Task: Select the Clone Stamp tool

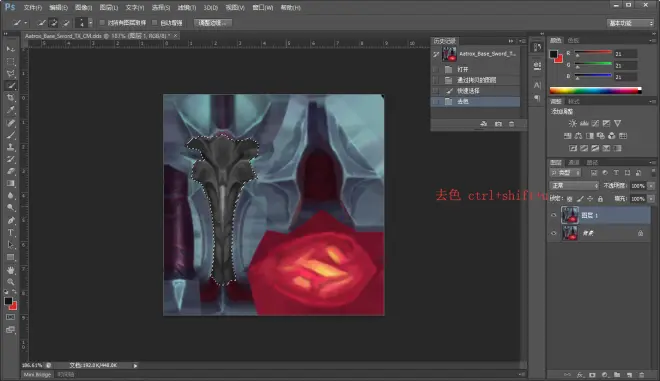Action: point(11,147)
